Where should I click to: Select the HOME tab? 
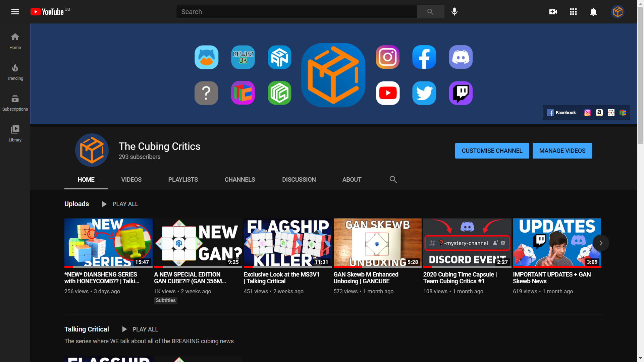click(x=86, y=180)
